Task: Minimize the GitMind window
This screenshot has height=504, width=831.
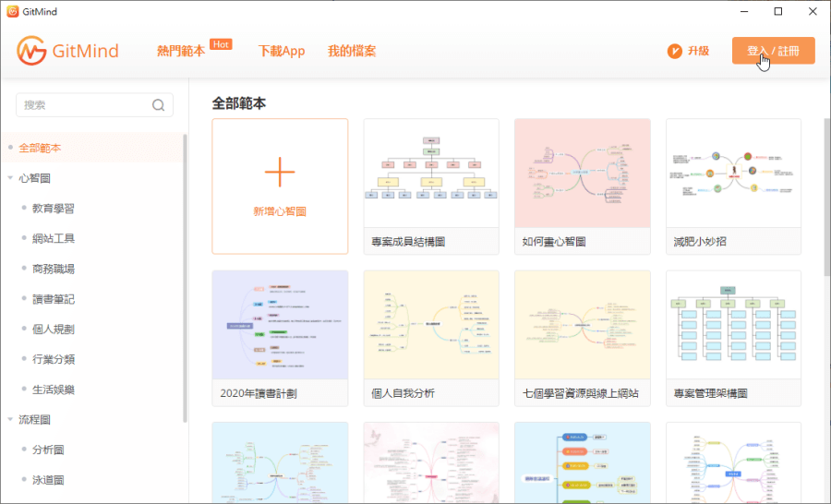Action: [x=744, y=11]
